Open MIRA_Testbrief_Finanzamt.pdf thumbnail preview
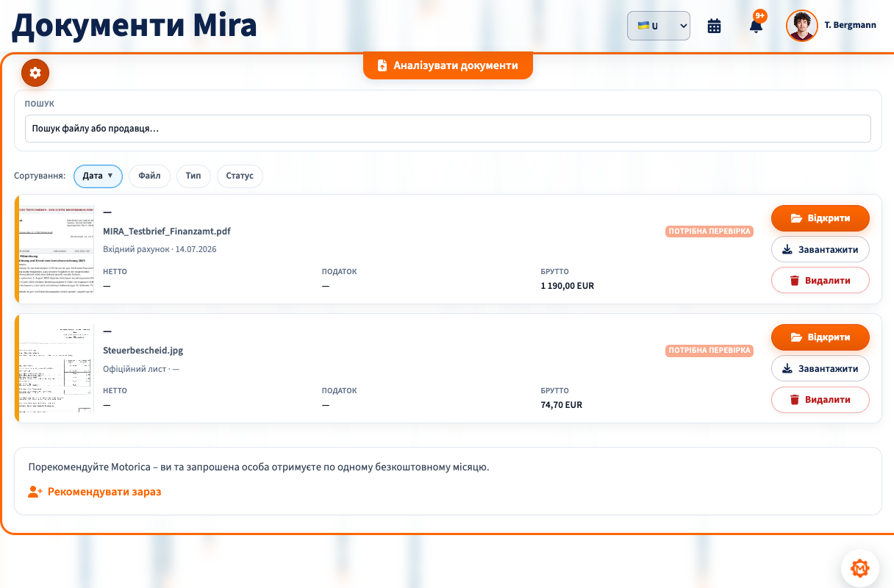 point(57,249)
